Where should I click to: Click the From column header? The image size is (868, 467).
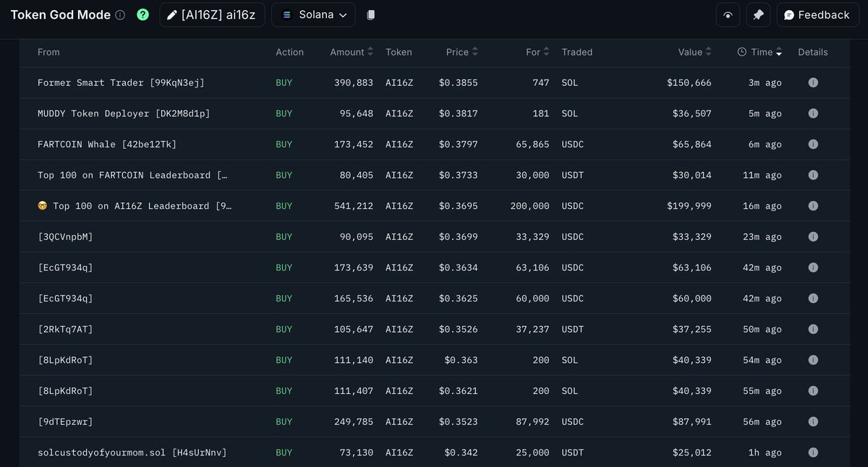click(48, 52)
